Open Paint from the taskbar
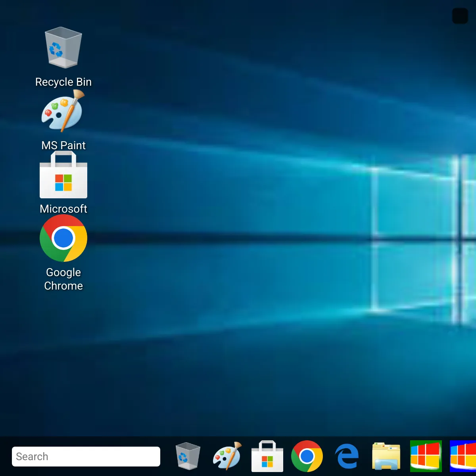Screen dimensions: 476x476 click(228, 456)
